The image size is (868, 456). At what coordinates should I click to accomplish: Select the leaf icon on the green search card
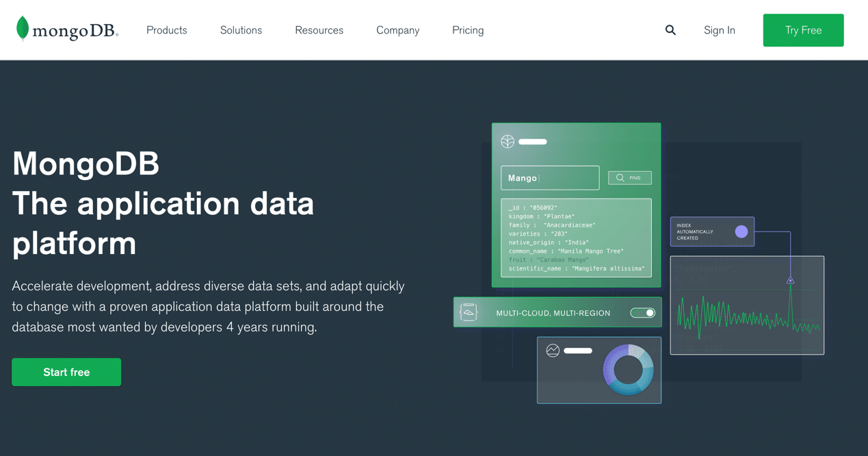[508, 142]
